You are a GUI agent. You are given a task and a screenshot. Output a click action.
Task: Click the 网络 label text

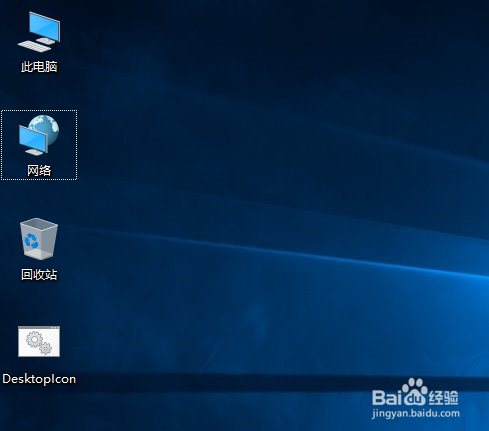click(39, 171)
